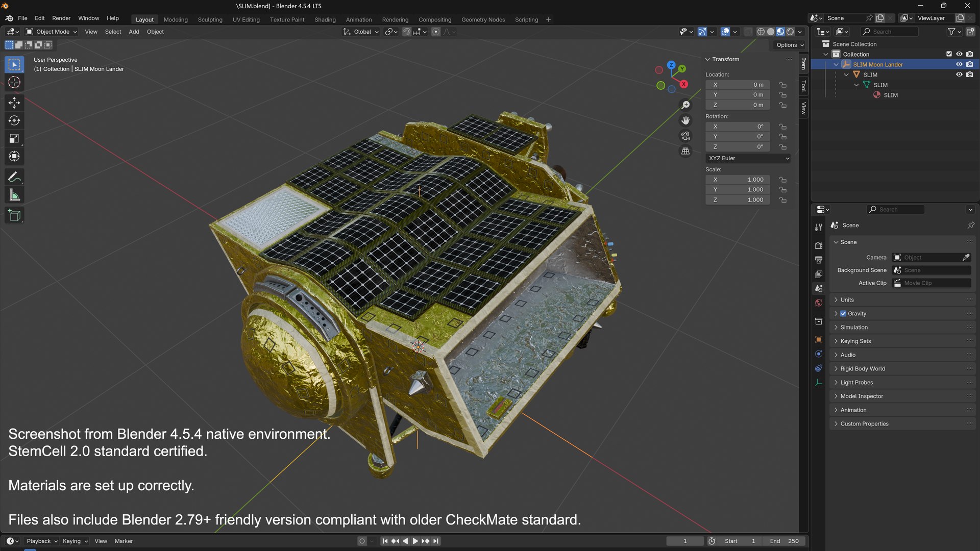Click the viewport zoom magnifier icon
The image size is (980, 551).
click(x=685, y=105)
